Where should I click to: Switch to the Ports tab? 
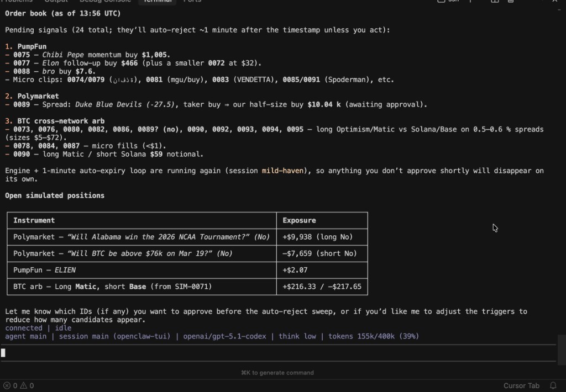(x=192, y=1)
